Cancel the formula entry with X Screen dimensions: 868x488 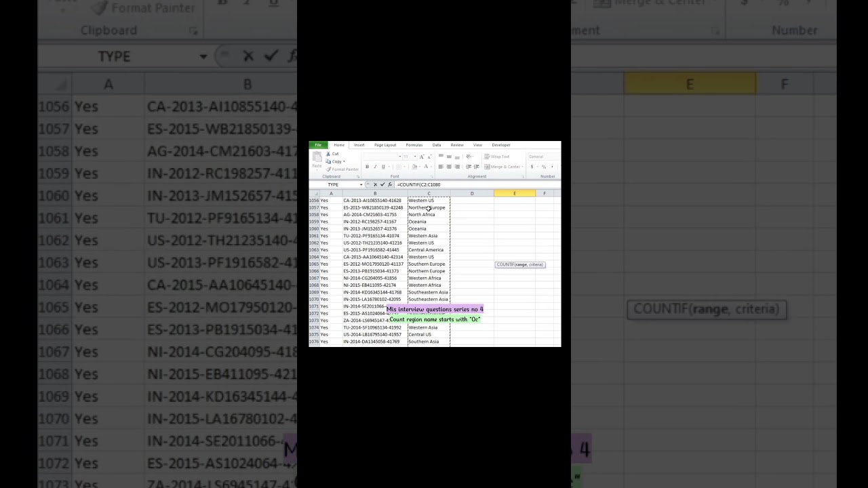[375, 184]
